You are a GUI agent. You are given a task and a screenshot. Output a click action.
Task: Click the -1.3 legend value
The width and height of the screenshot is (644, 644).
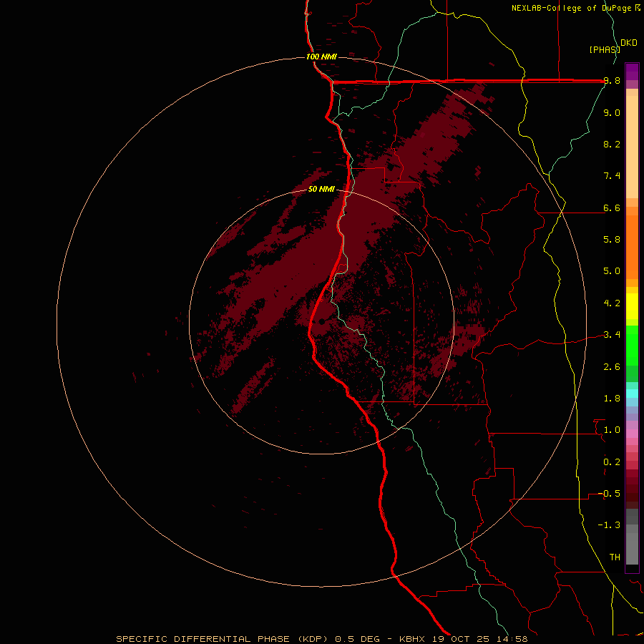[609, 525]
